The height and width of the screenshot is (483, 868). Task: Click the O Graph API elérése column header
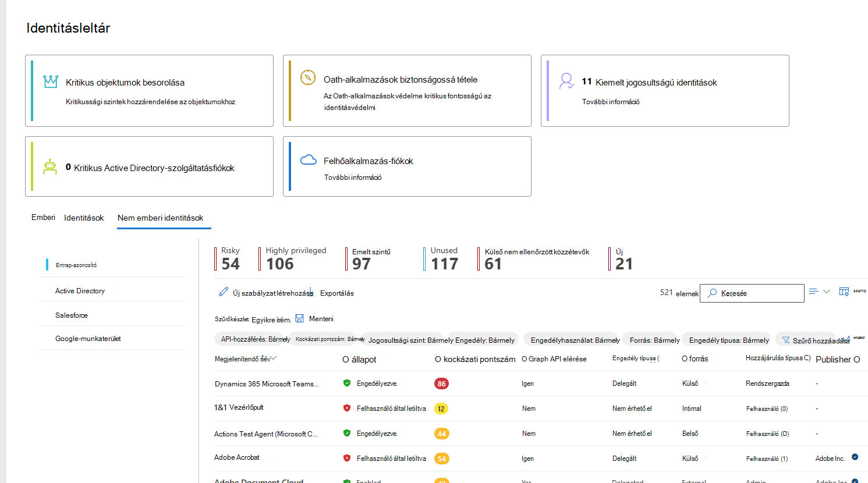554,359
